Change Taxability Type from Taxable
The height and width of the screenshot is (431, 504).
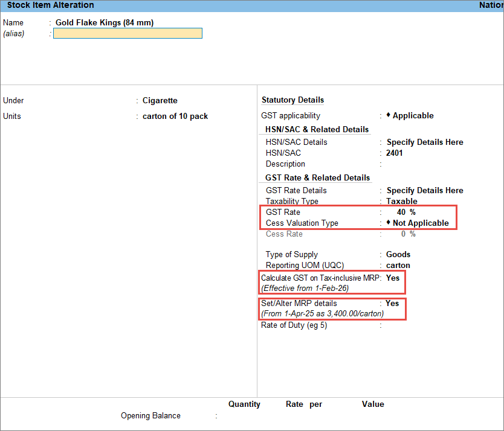click(401, 202)
